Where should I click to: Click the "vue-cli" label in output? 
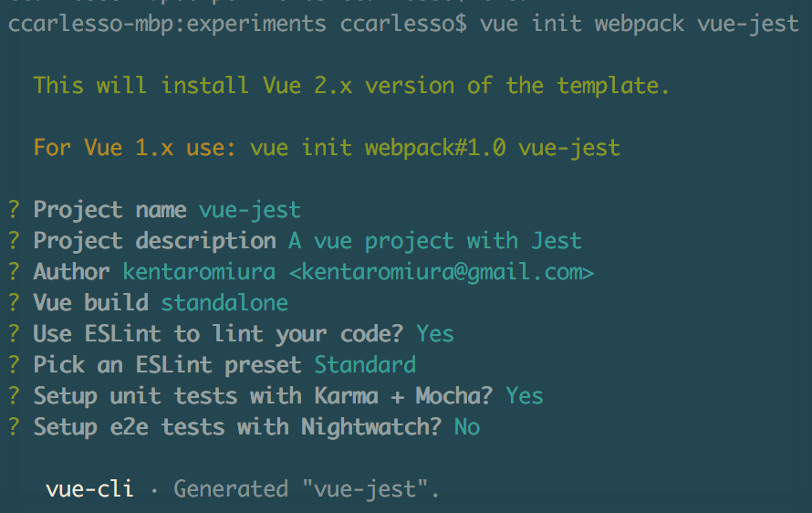[89, 489]
